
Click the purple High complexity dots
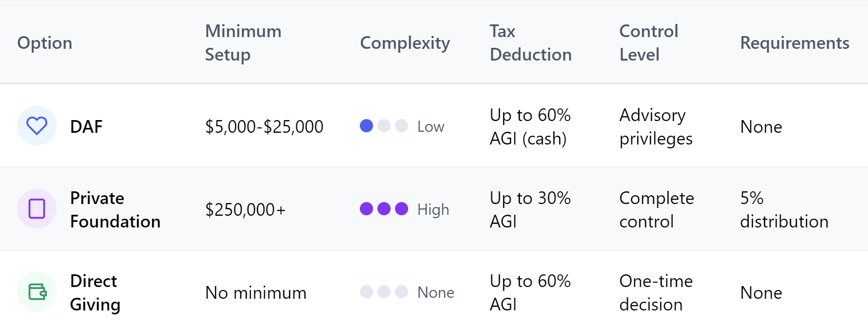click(x=384, y=209)
